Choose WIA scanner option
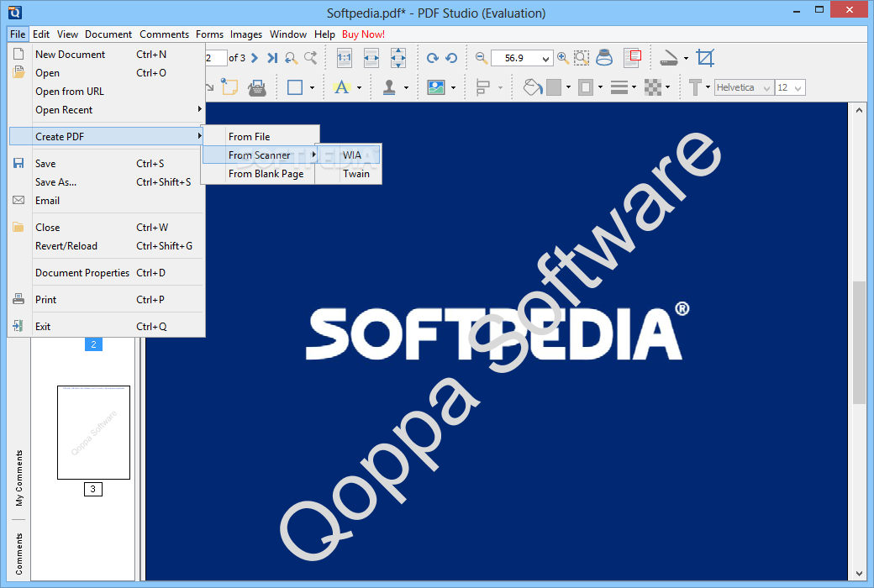 [x=349, y=155]
